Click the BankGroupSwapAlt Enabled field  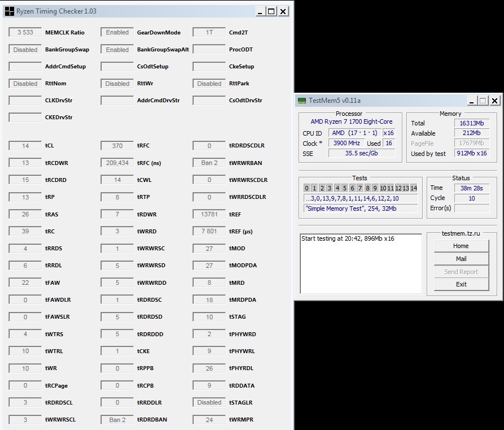click(117, 50)
